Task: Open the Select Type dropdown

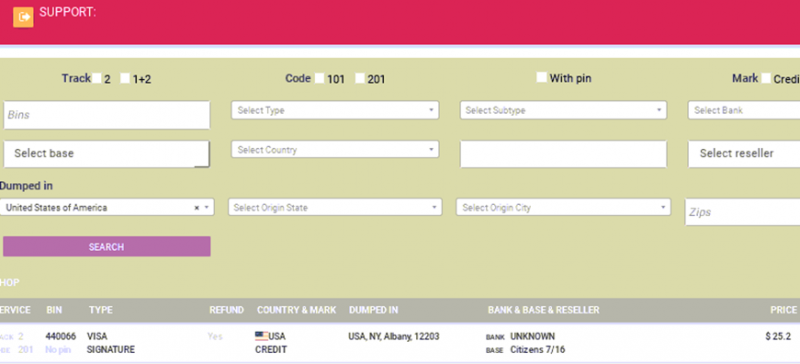Action: [335, 110]
